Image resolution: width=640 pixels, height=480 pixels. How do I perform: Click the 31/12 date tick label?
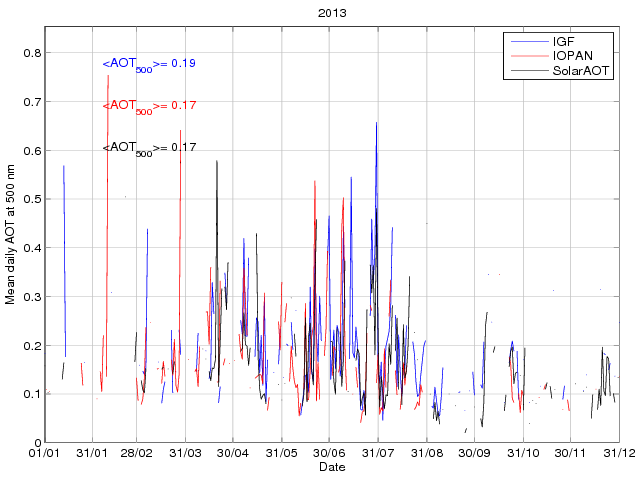pyautogui.click(x=618, y=454)
